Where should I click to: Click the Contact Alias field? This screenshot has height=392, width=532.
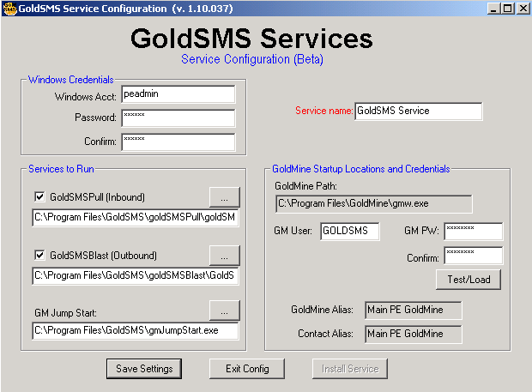tap(414, 335)
